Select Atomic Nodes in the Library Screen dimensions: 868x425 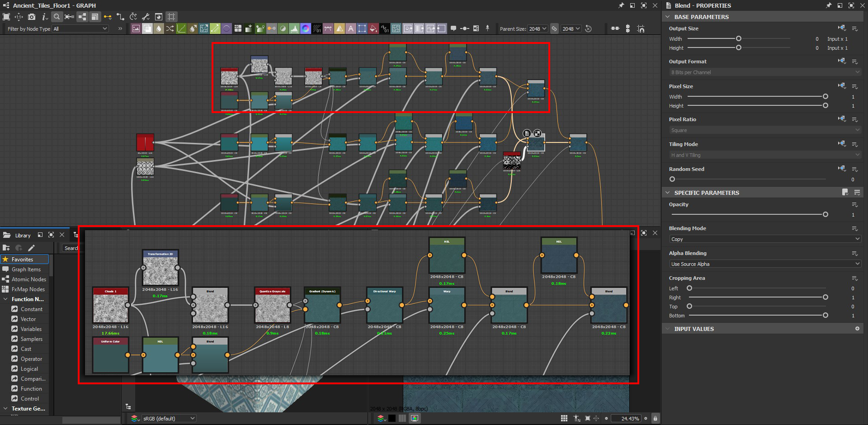[x=28, y=279]
